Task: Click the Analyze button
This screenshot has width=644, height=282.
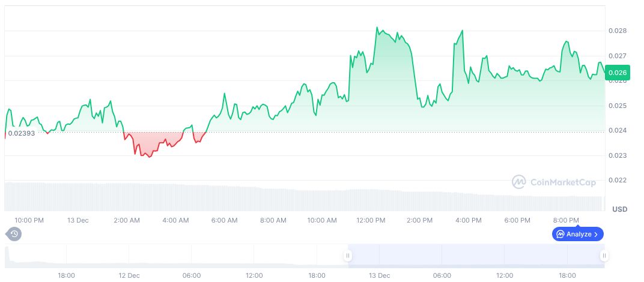Action: (x=577, y=234)
